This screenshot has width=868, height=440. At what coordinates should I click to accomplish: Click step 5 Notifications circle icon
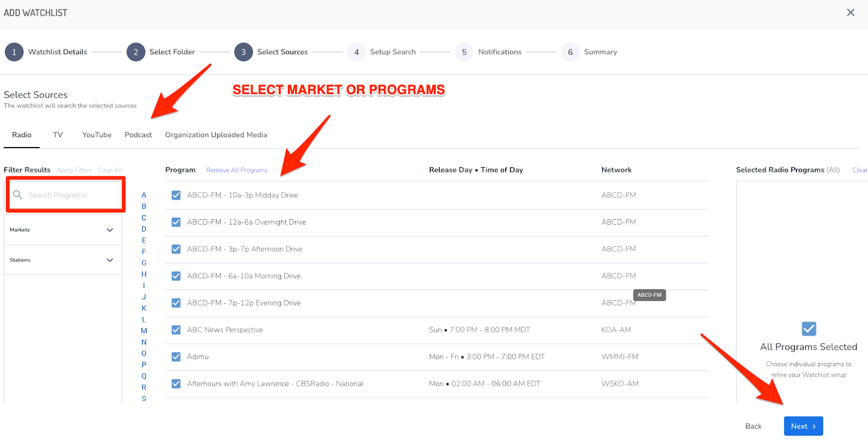[x=464, y=52]
